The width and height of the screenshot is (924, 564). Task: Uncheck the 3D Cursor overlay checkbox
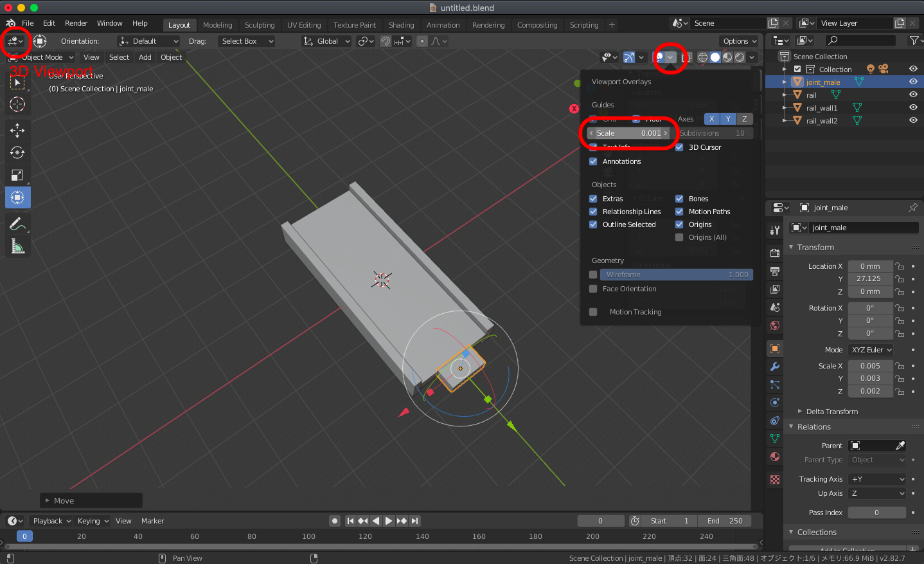(x=679, y=147)
